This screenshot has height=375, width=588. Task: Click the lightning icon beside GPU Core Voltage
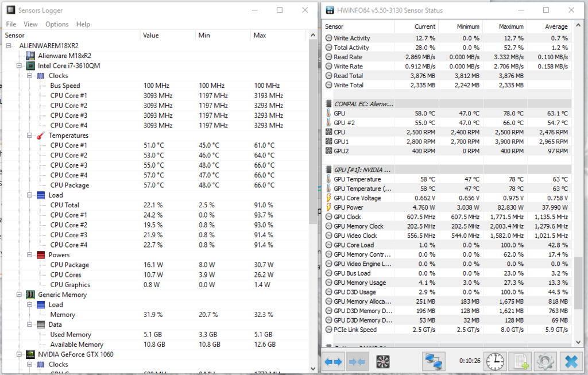pos(329,198)
